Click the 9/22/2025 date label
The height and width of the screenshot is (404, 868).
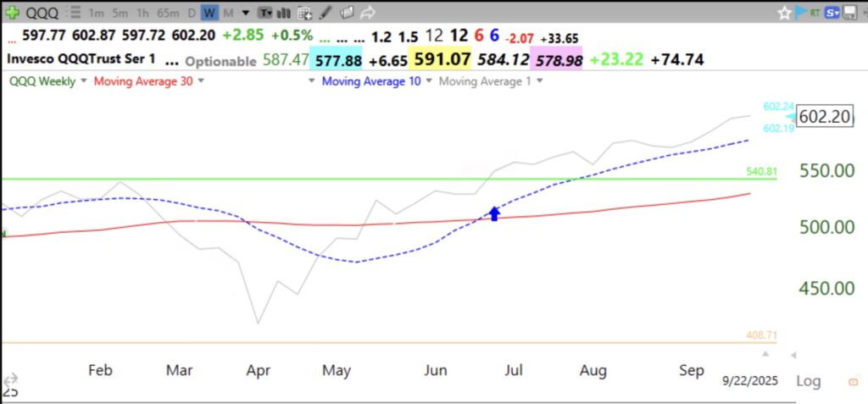(x=750, y=381)
